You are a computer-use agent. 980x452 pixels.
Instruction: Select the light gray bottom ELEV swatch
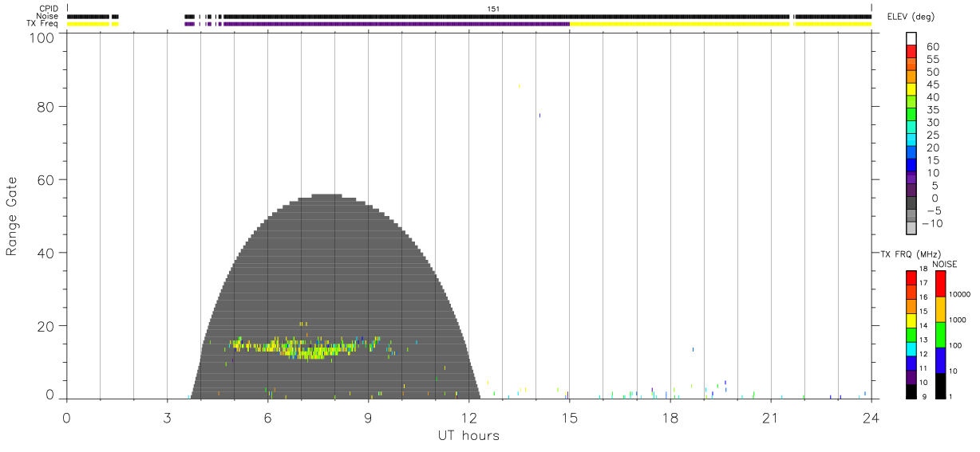(911, 229)
